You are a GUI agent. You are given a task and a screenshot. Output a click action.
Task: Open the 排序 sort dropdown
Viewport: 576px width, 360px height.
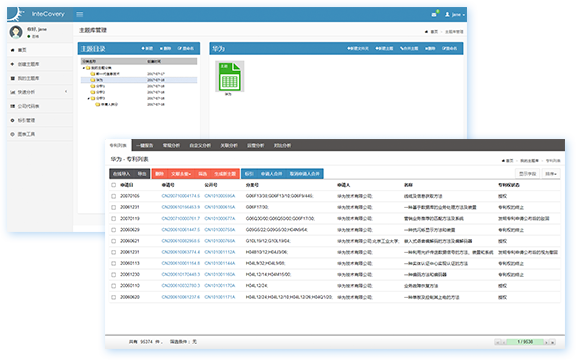coord(551,174)
